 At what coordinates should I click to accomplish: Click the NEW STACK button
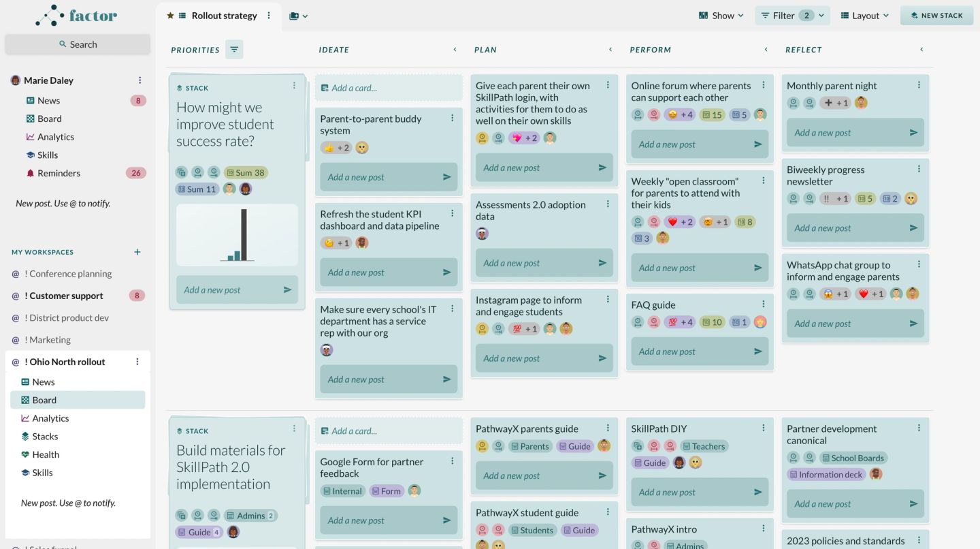[x=936, y=16]
